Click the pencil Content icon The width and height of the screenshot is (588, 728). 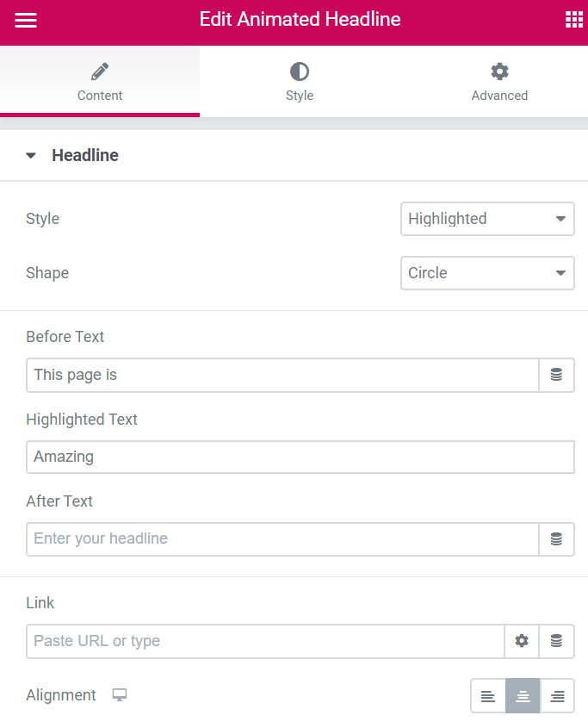click(x=100, y=72)
